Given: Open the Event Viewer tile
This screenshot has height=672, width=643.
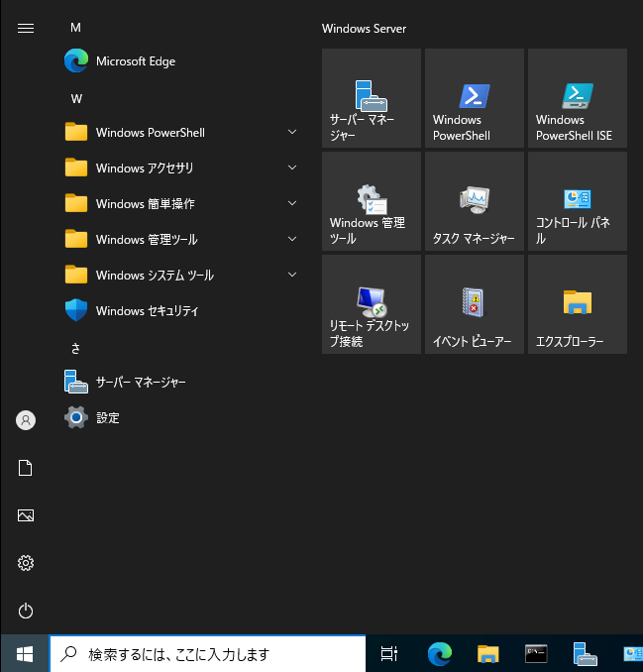Looking at the screenshot, I should point(474,304).
